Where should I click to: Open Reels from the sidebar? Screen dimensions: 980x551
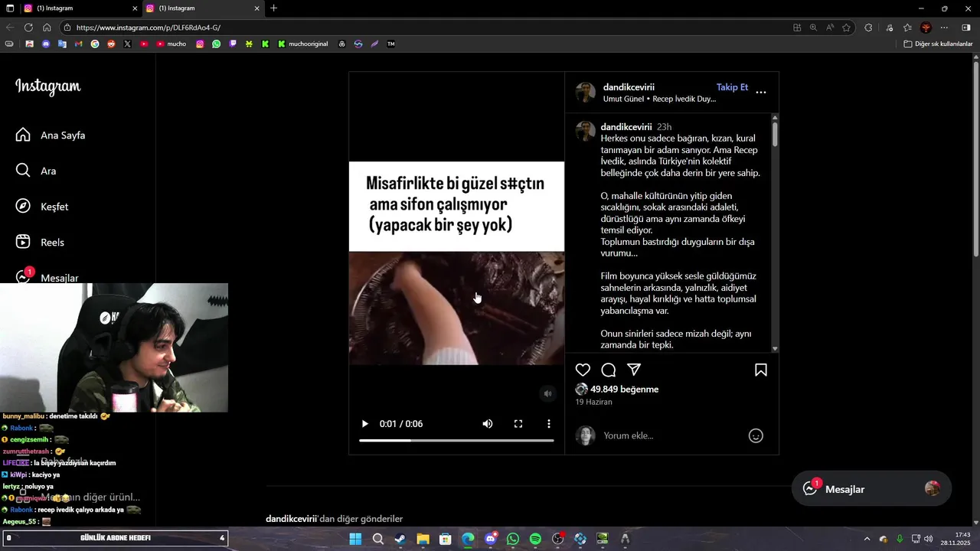40,243
